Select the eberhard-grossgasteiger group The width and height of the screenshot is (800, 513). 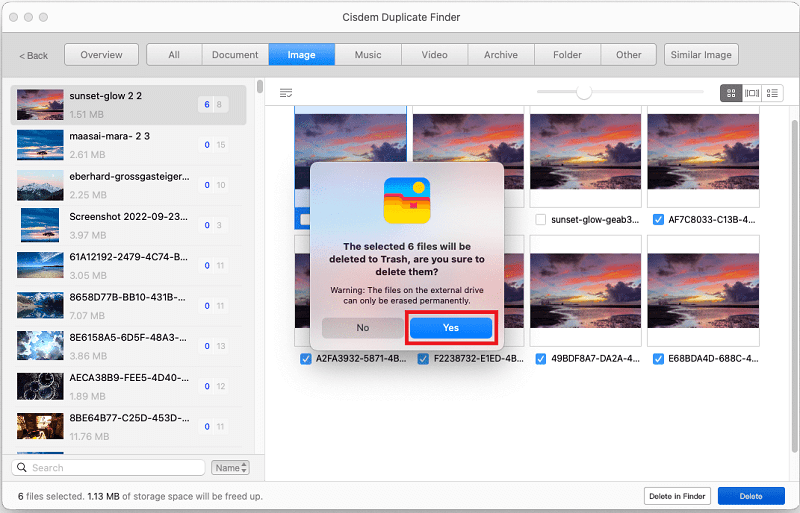[x=129, y=185]
